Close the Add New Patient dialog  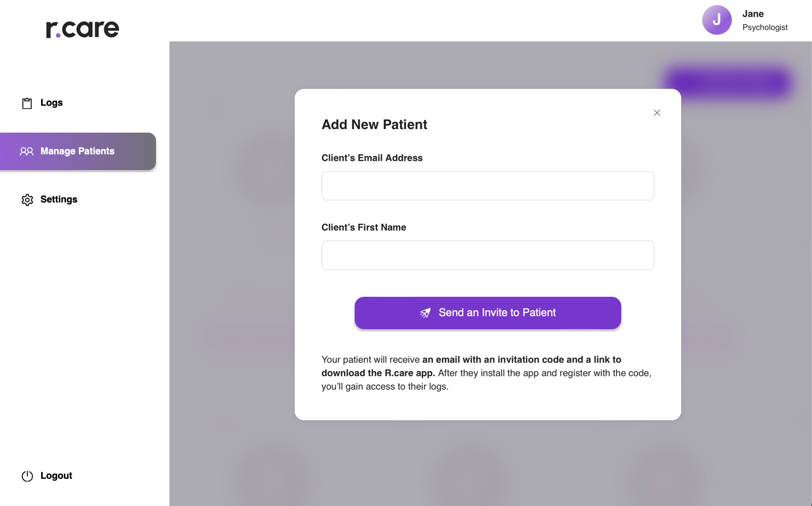pyautogui.click(x=657, y=112)
